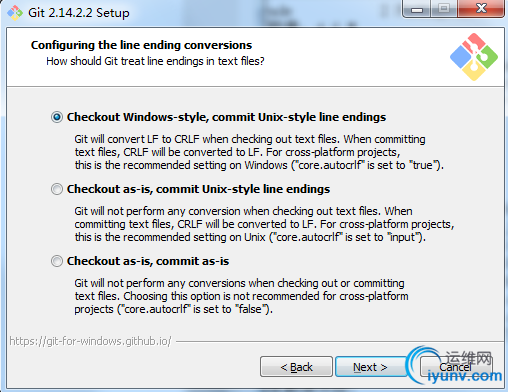508x392 pixels.
Task: Click the core.autocrlf false description text
Action: (x=241, y=296)
